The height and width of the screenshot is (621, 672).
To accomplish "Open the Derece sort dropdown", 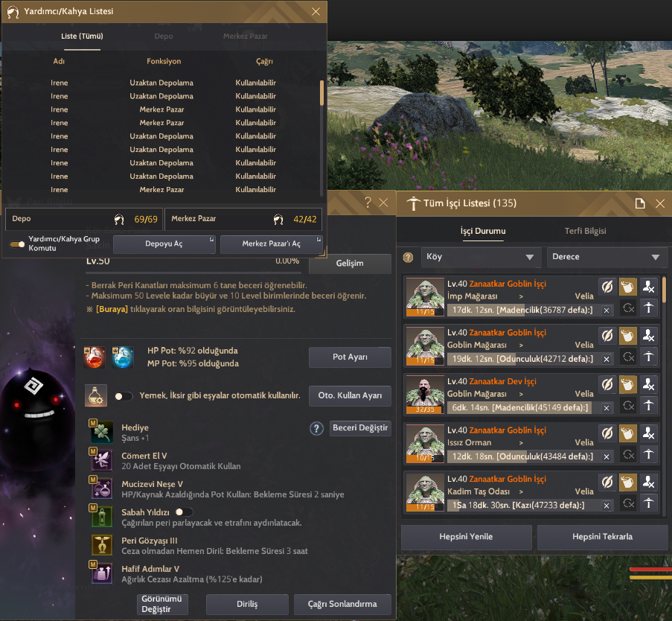I will point(607,257).
